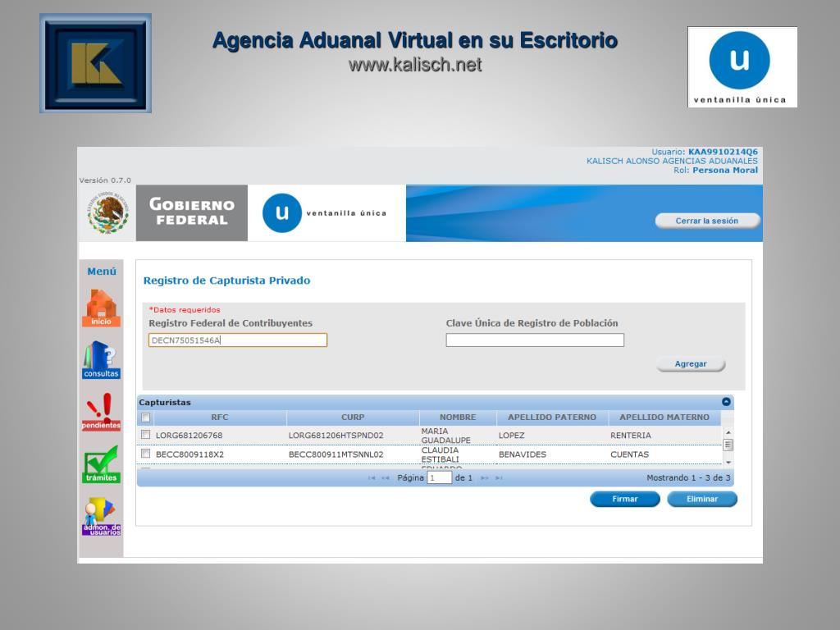Sort by APELLIDO PATERNO column header
The height and width of the screenshot is (630, 840).
552,418
